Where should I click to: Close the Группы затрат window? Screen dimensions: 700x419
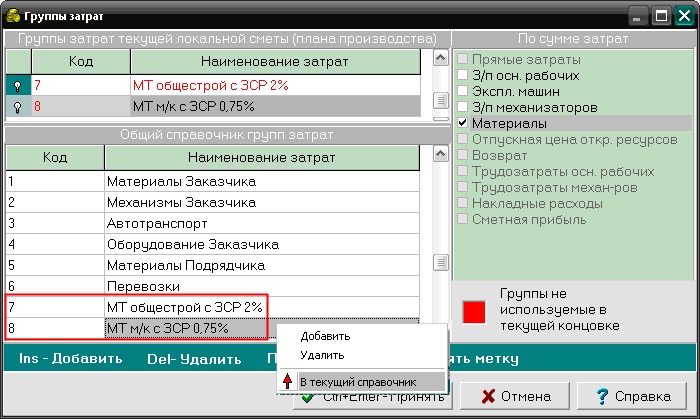(x=684, y=17)
